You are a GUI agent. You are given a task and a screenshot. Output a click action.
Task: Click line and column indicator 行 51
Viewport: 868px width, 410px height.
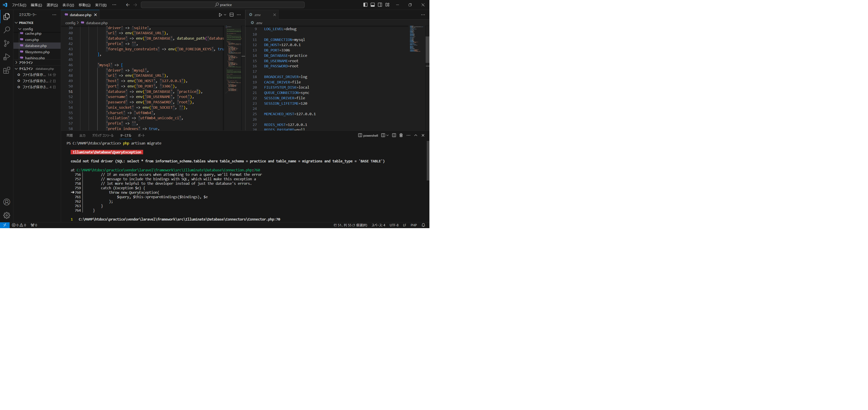(x=350, y=225)
